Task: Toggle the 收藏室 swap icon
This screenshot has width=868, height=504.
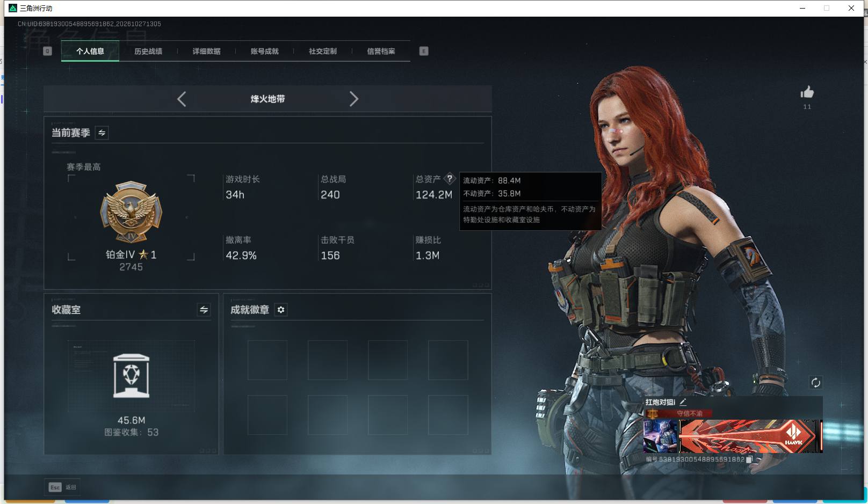Action: [x=204, y=310]
